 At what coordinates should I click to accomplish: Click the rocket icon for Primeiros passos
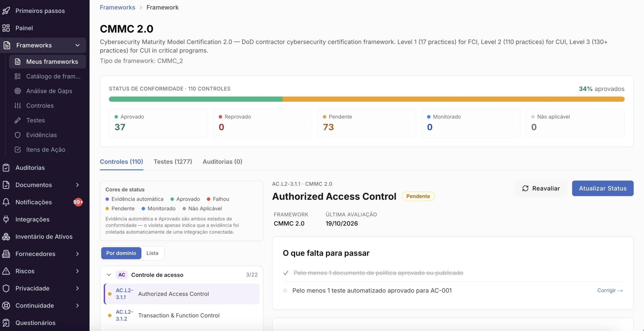point(6,11)
